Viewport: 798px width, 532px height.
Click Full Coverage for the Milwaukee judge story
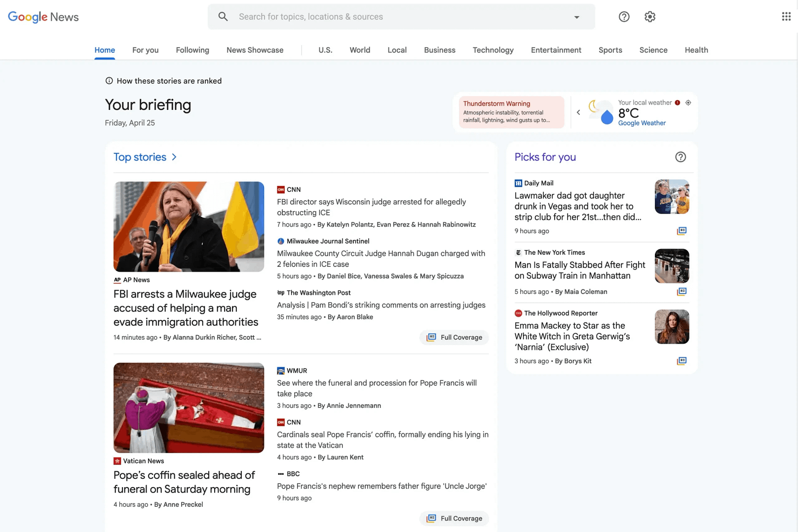(x=454, y=337)
